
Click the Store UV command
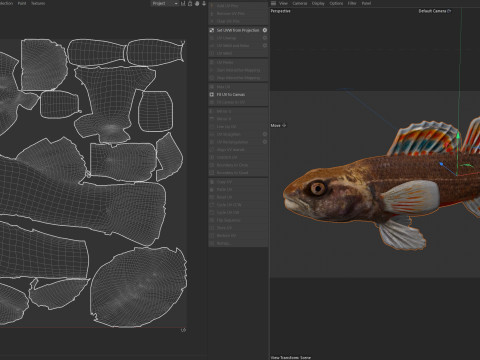point(238,228)
